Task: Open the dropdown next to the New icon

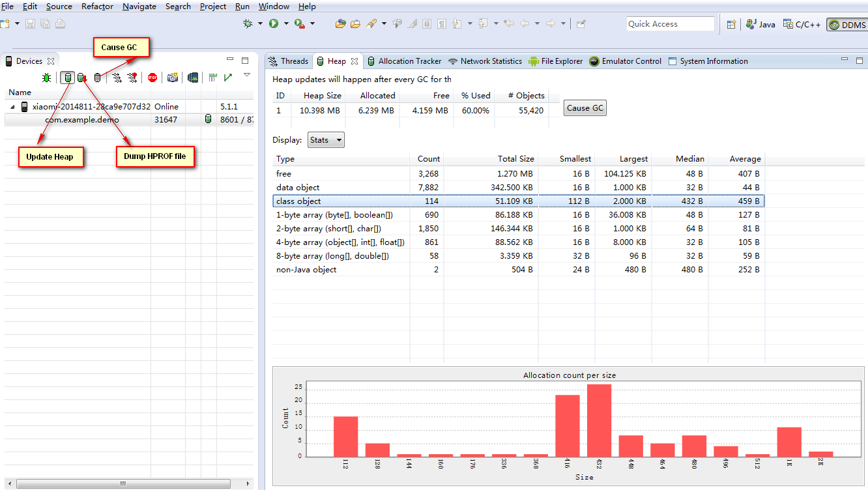Action: click(17, 23)
